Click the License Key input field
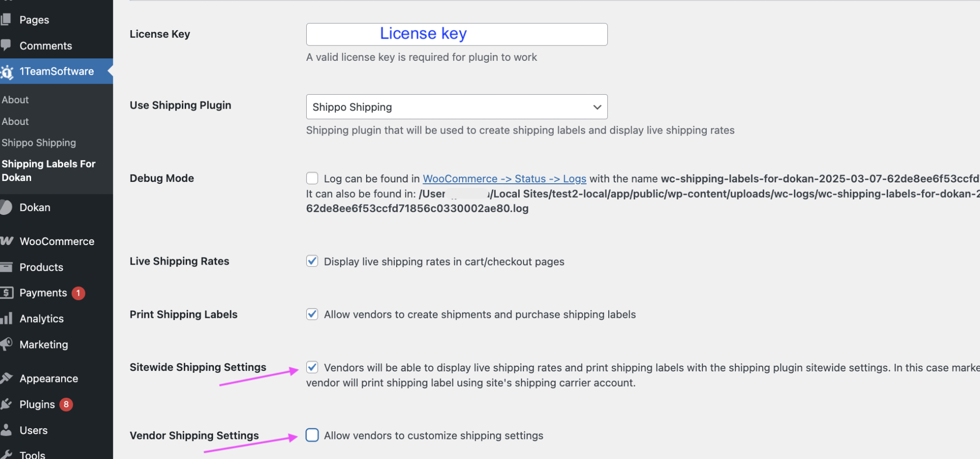Screen dimensions: 980x459 point(457,34)
